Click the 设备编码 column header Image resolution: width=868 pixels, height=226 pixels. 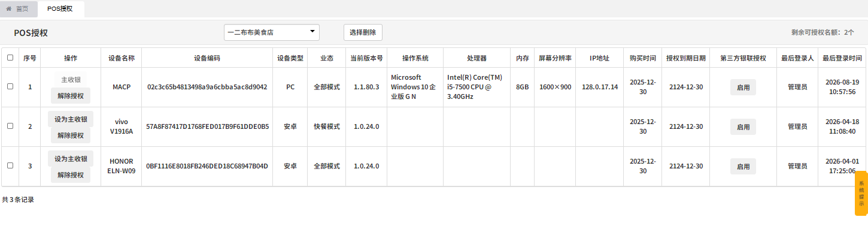(207, 58)
